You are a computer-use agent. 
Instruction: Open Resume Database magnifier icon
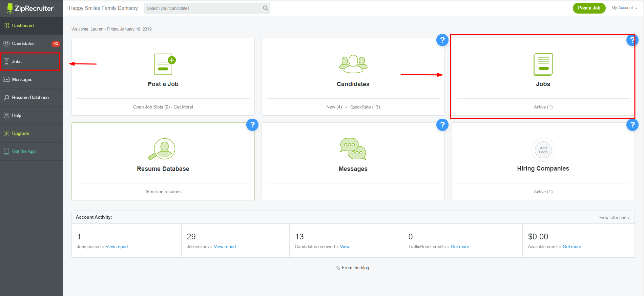(x=162, y=149)
